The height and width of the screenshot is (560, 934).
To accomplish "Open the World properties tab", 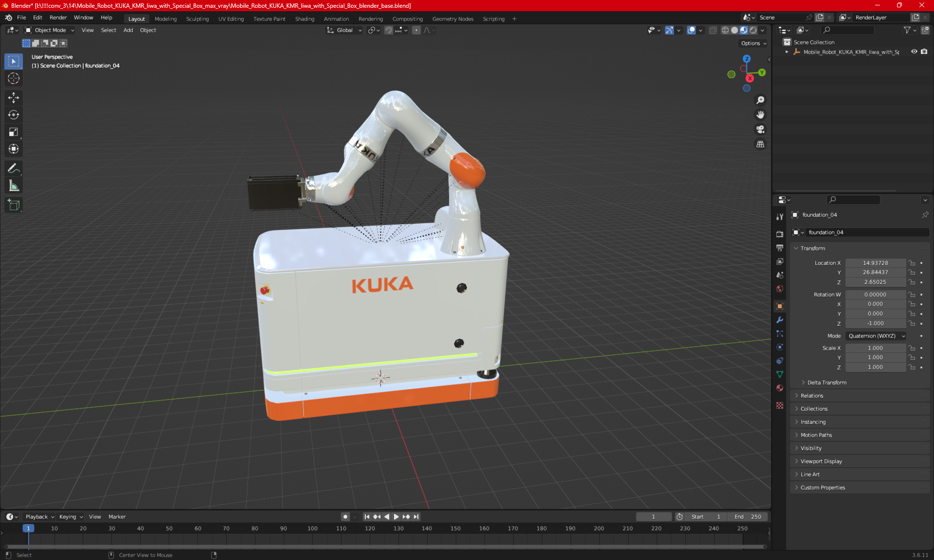I will [780, 289].
